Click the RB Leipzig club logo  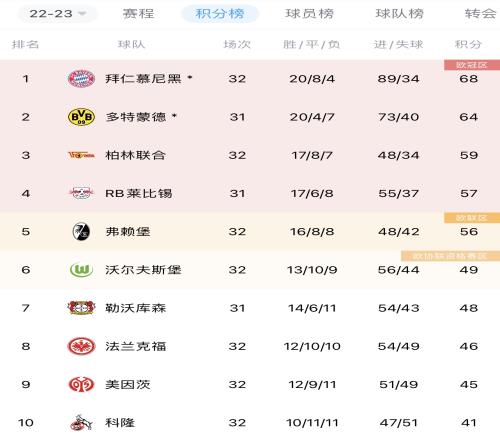coord(81,193)
